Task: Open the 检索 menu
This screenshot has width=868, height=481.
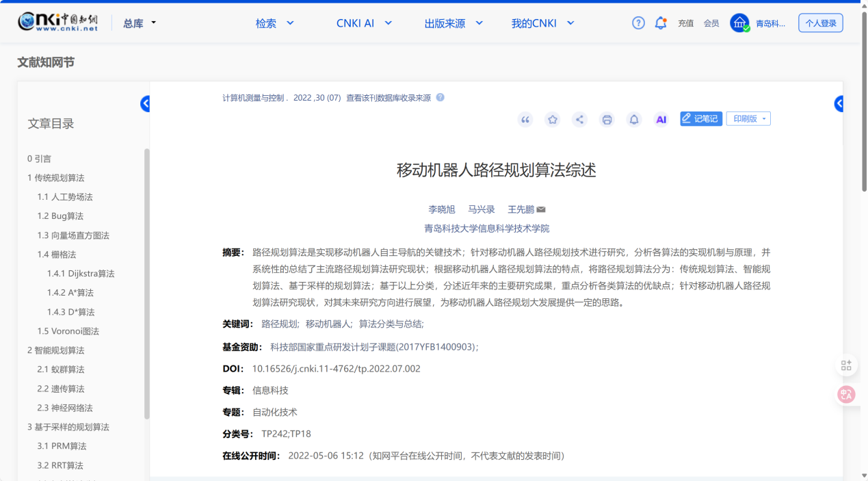Action: 274,23
